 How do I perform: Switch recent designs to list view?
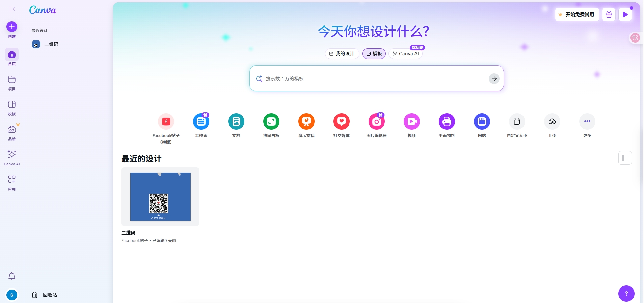pyautogui.click(x=625, y=158)
